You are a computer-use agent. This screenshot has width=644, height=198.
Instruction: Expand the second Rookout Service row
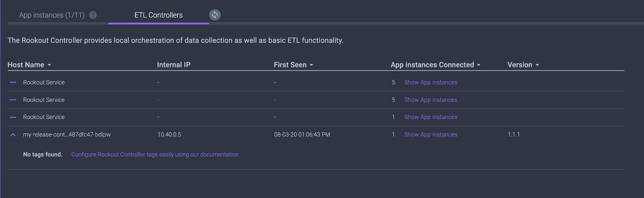pos(13,100)
